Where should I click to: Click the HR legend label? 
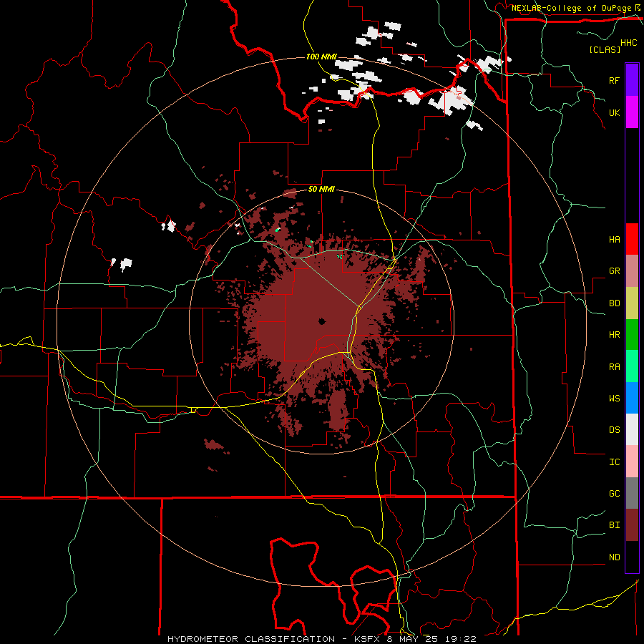tap(614, 335)
